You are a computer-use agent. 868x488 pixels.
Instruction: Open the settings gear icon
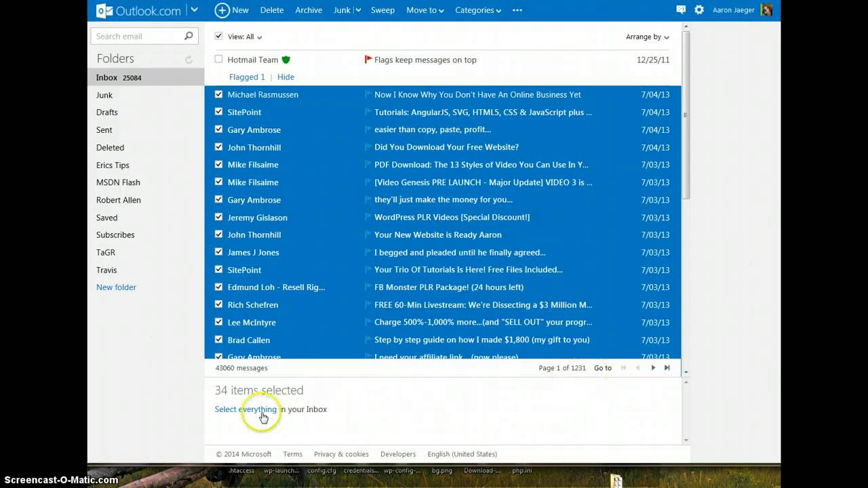(699, 10)
